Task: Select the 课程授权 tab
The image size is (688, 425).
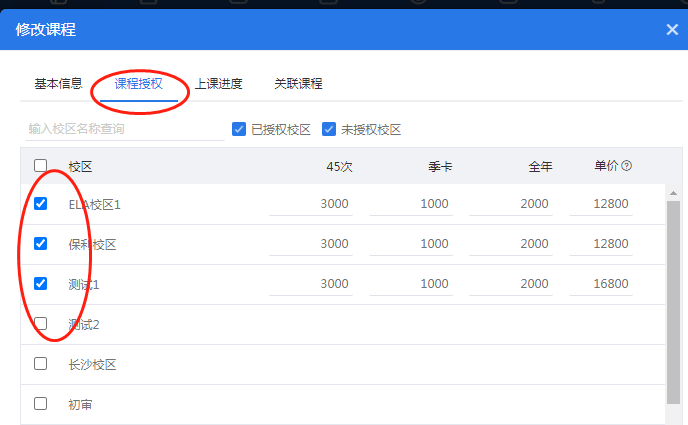Action: pos(139,84)
